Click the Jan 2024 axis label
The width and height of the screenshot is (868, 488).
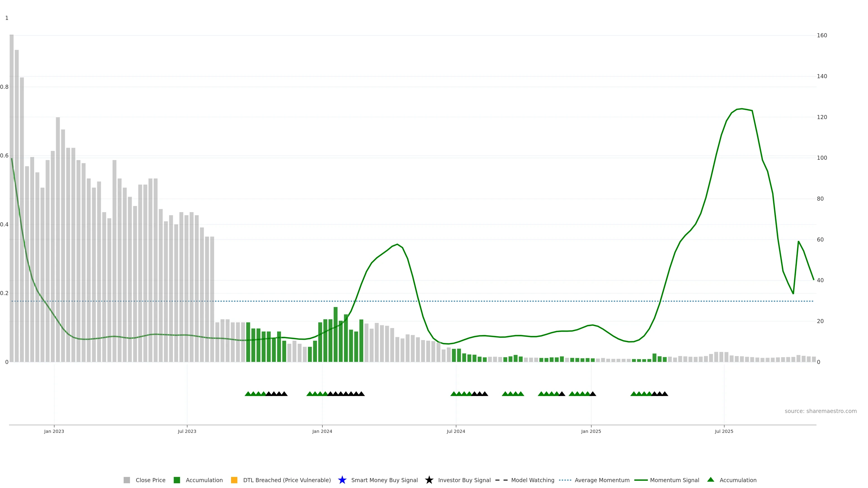point(322,431)
